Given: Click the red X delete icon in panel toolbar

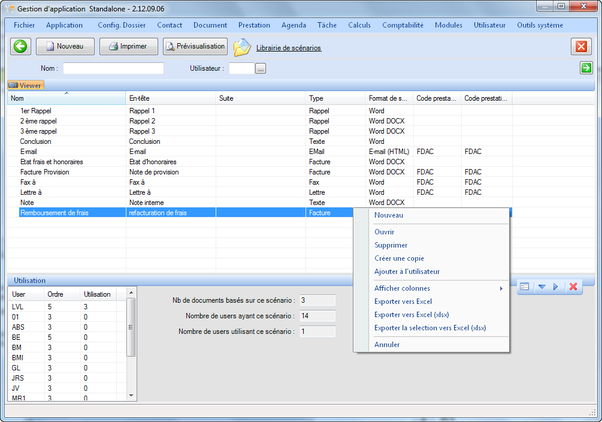Looking at the screenshot, I should point(573,287).
